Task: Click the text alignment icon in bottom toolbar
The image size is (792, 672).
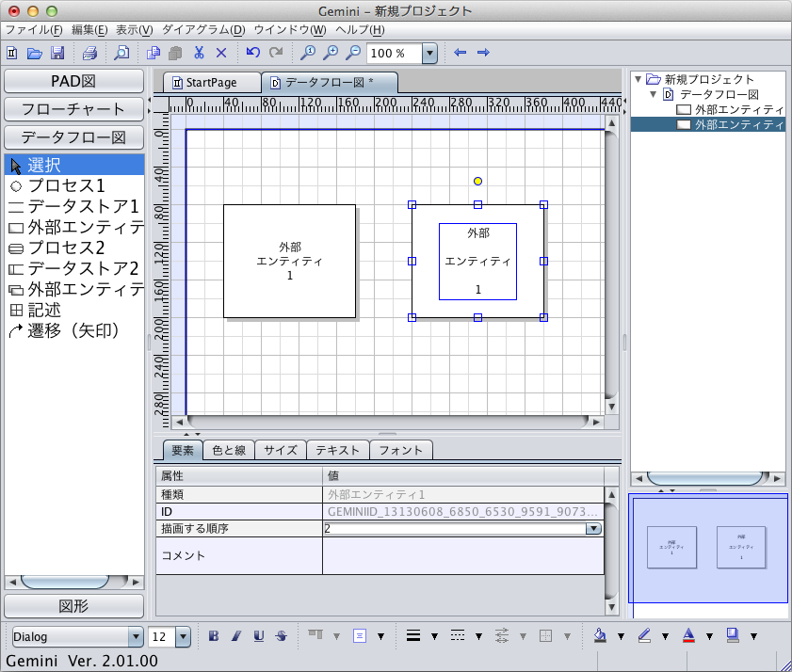Action: coord(360,635)
